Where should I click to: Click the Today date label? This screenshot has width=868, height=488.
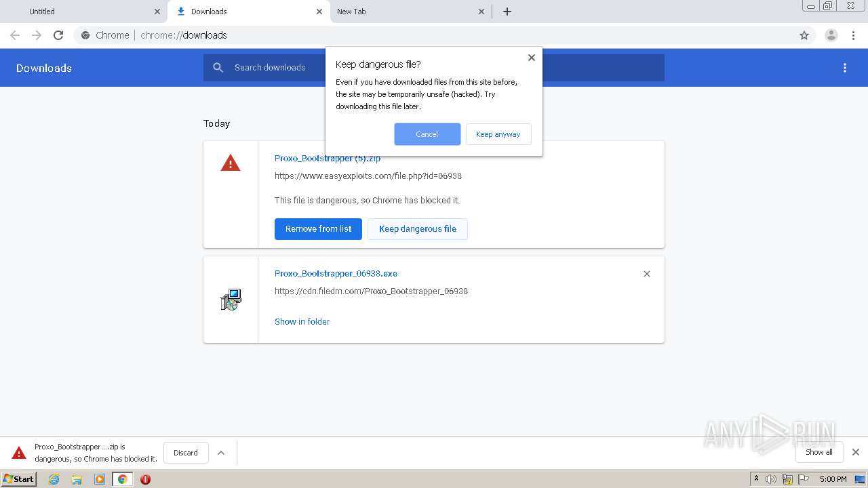pyautogui.click(x=216, y=123)
